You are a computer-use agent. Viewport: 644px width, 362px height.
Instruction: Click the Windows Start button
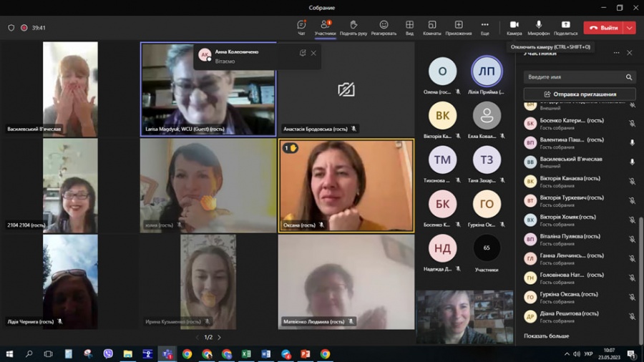point(9,354)
